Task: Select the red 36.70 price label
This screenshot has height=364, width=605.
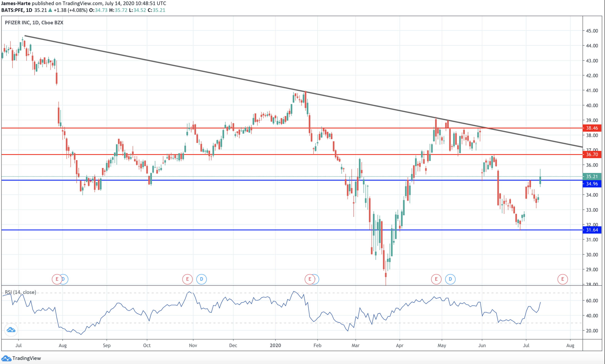Action: pyautogui.click(x=592, y=154)
